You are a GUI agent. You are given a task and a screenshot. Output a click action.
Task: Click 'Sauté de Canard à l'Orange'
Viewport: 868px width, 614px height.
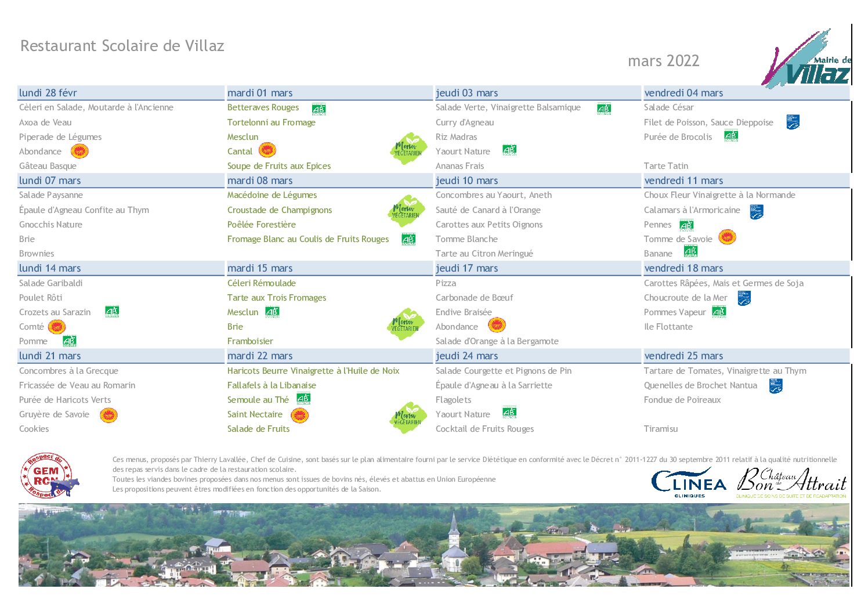click(488, 210)
